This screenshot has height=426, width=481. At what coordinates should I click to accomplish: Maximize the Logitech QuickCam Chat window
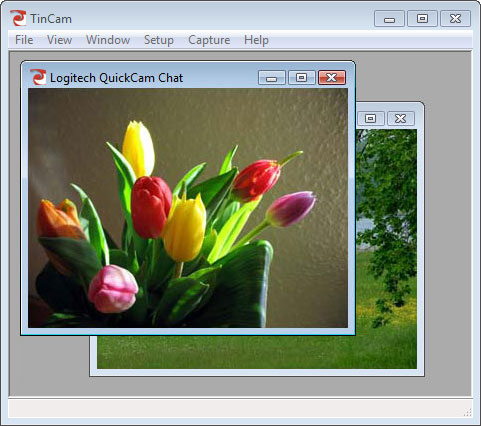302,78
